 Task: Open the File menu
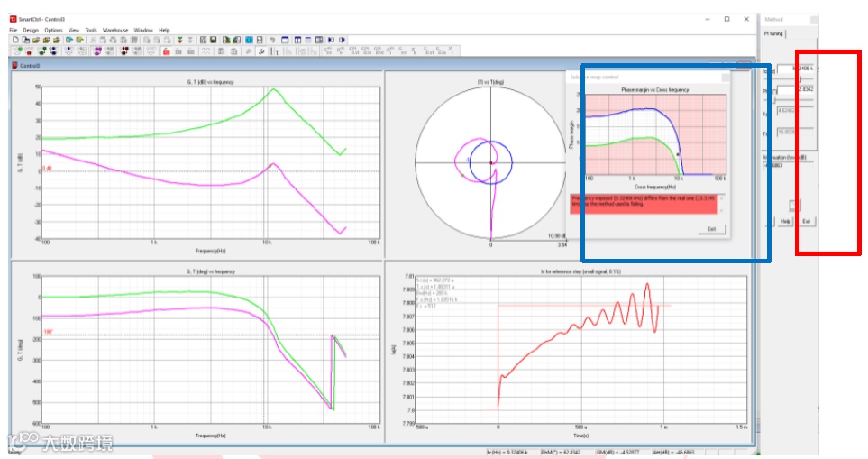(x=14, y=30)
